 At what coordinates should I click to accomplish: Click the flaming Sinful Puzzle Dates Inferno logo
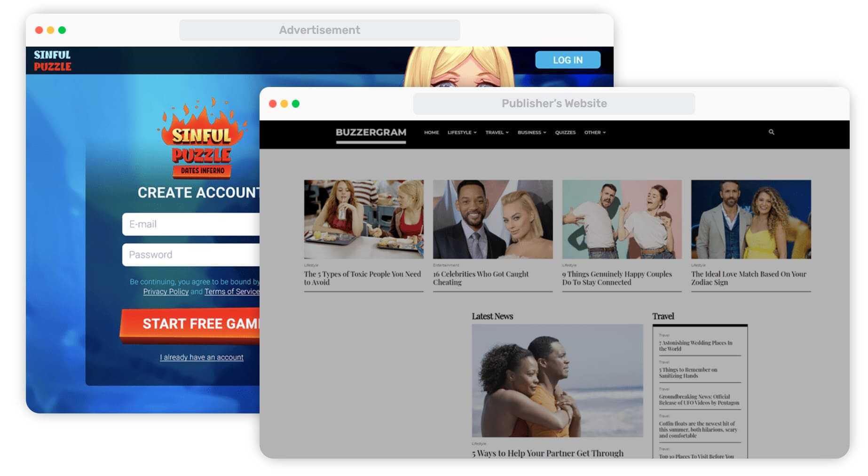point(202,138)
